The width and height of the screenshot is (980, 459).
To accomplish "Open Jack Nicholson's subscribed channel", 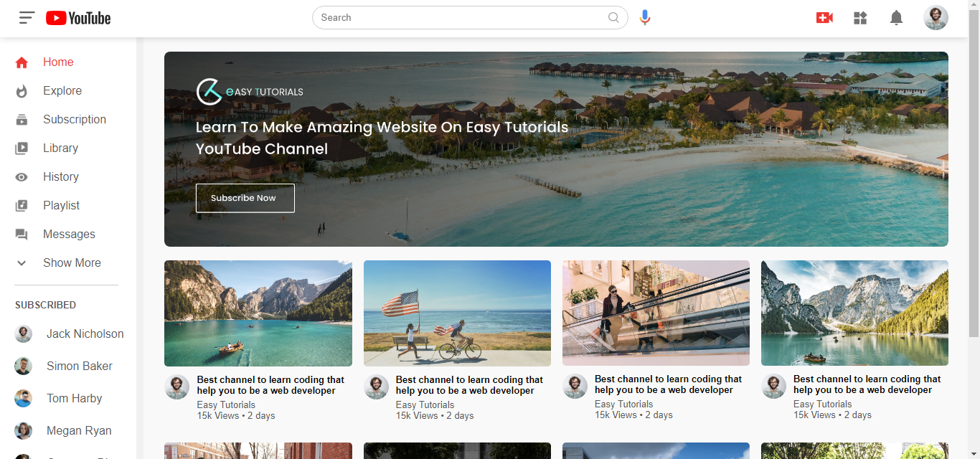I will click(x=84, y=333).
